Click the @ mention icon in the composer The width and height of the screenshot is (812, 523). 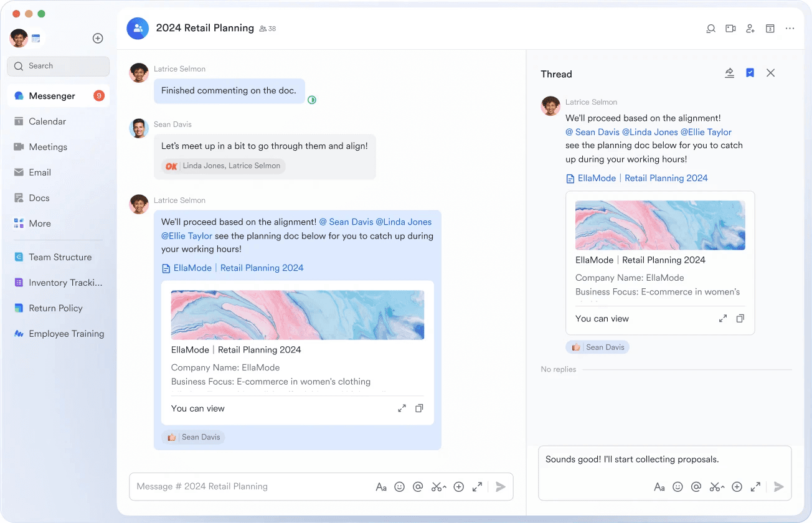(418, 486)
